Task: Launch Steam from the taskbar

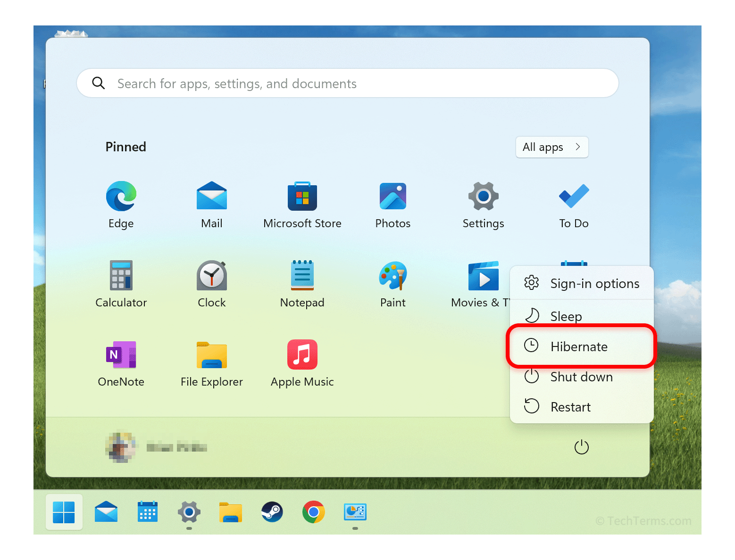Action: (x=272, y=512)
